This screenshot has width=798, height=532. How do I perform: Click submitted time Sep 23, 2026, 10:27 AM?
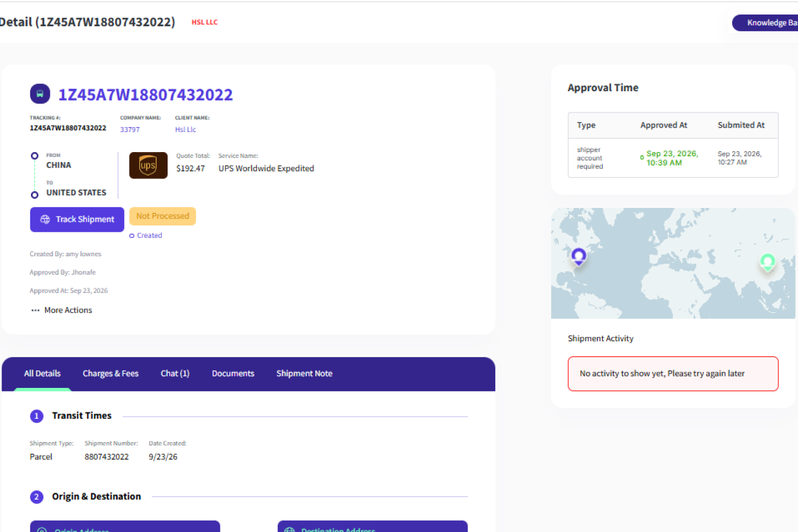[x=740, y=158]
